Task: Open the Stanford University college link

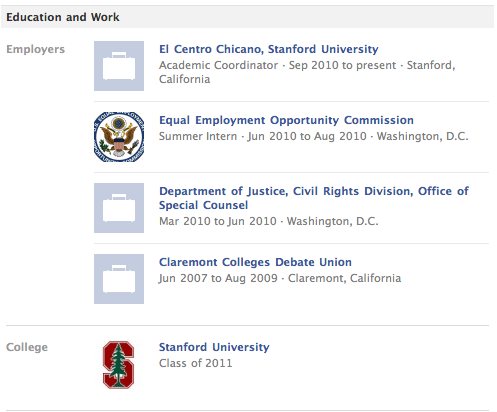Action: [x=214, y=347]
